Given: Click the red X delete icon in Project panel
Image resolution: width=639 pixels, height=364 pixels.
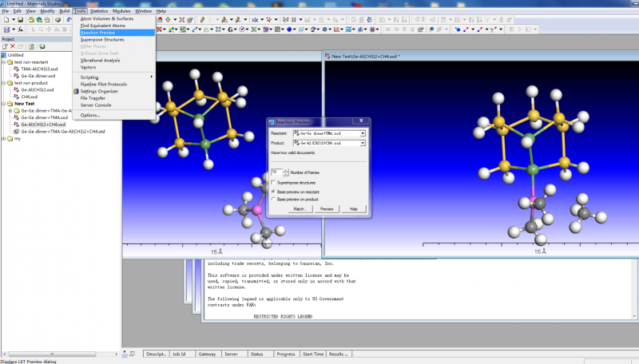Looking at the screenshot, I should 13,46.
